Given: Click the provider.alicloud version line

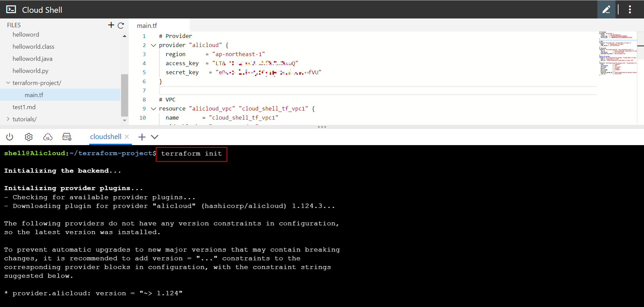Looking at the screenshot, I should pyautogui.click(x=94, y=293).
